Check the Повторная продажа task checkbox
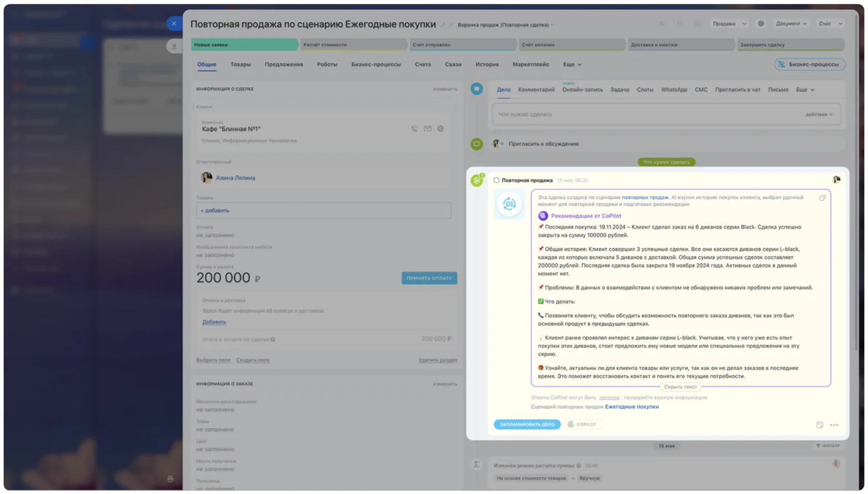This screenshot has height=494, width=868. (x=496, y=180)
